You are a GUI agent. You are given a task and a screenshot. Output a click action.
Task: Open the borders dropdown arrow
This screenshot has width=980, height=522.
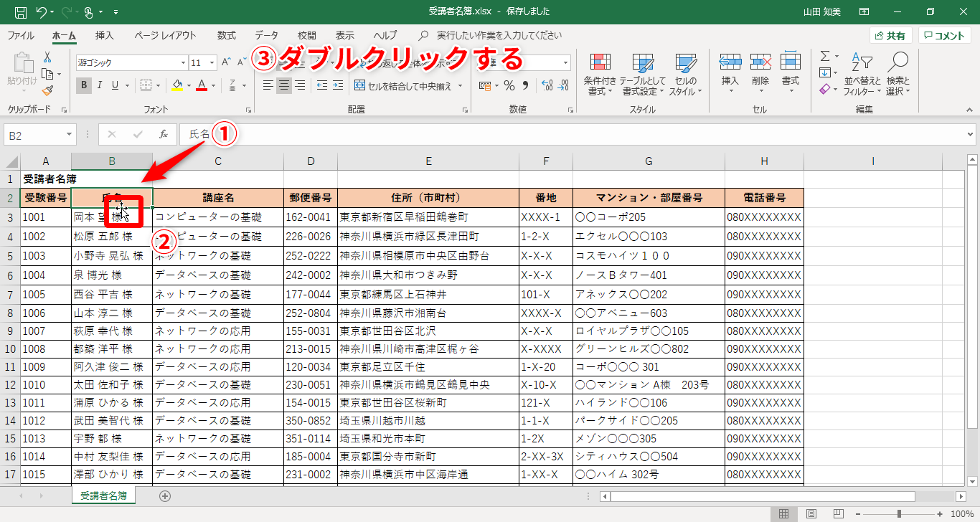(x=159, y=86)
